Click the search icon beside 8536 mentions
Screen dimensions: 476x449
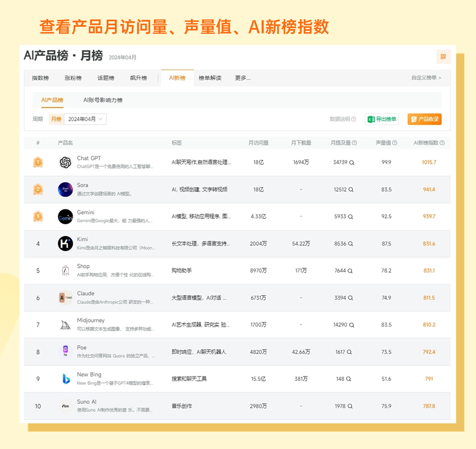pos(350,244)
